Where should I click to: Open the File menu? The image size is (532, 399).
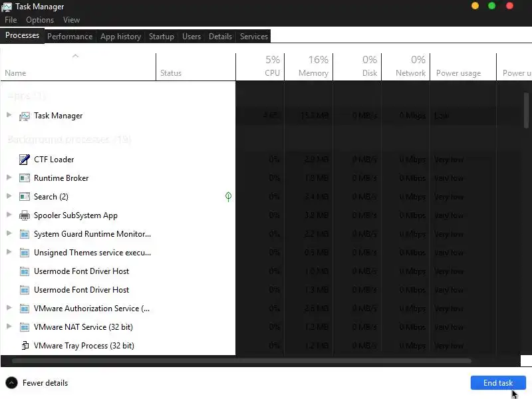pyautogui.click(x=11, y=20)
